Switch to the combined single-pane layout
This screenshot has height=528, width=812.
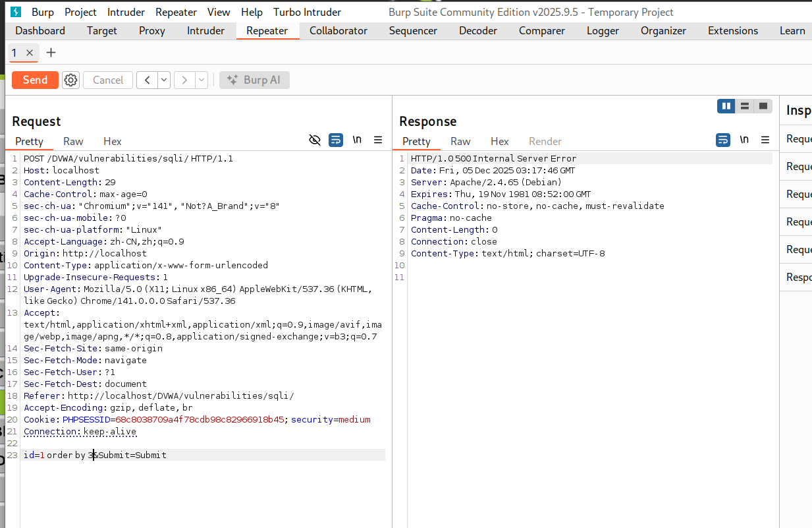[x=763, y=106]
